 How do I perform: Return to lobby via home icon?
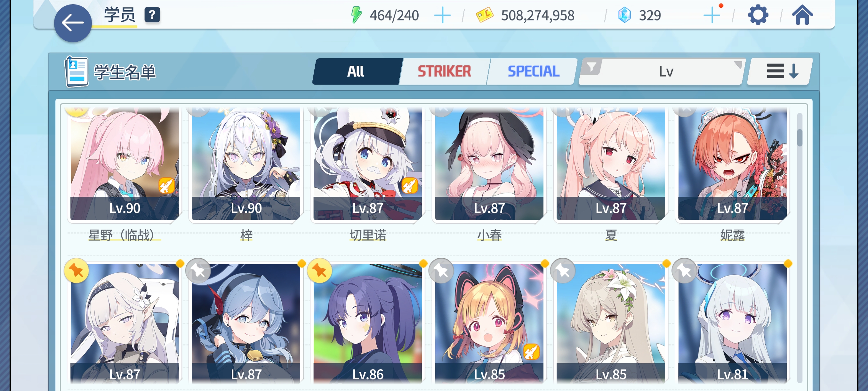click(x=802, y=15)
